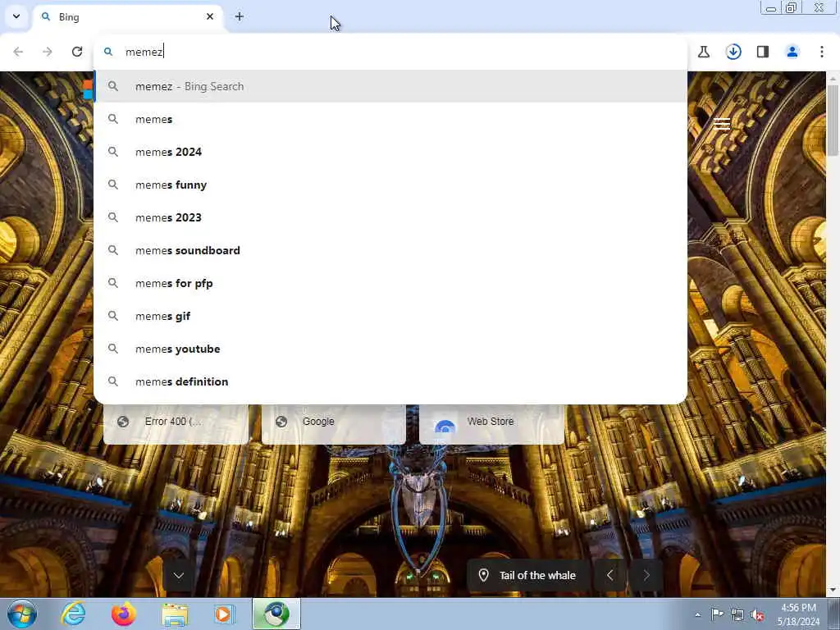Select 'memez - Bing Search' suggestion
Screen dimensions: 840x630
[390, 86]
